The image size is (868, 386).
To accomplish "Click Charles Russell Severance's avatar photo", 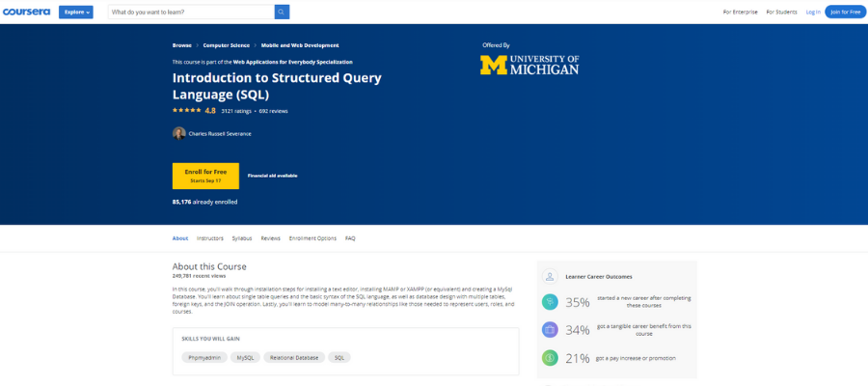I will click(x=178, y=133).
